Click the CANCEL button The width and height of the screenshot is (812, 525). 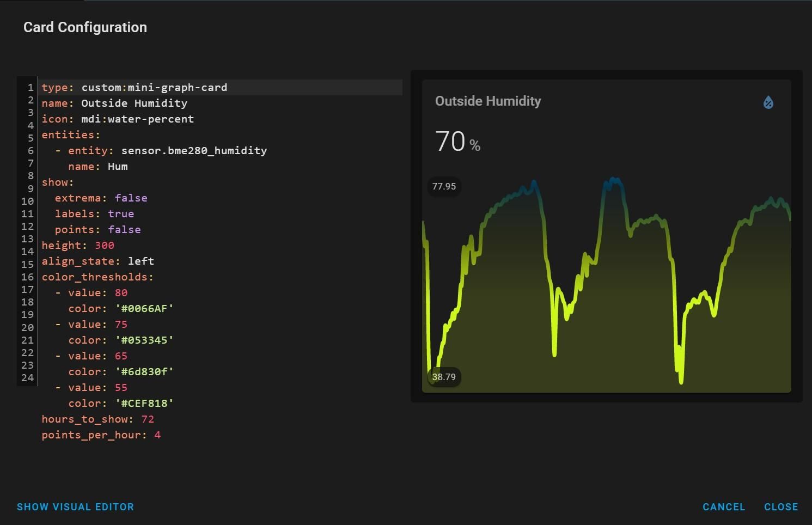(724, 506)
